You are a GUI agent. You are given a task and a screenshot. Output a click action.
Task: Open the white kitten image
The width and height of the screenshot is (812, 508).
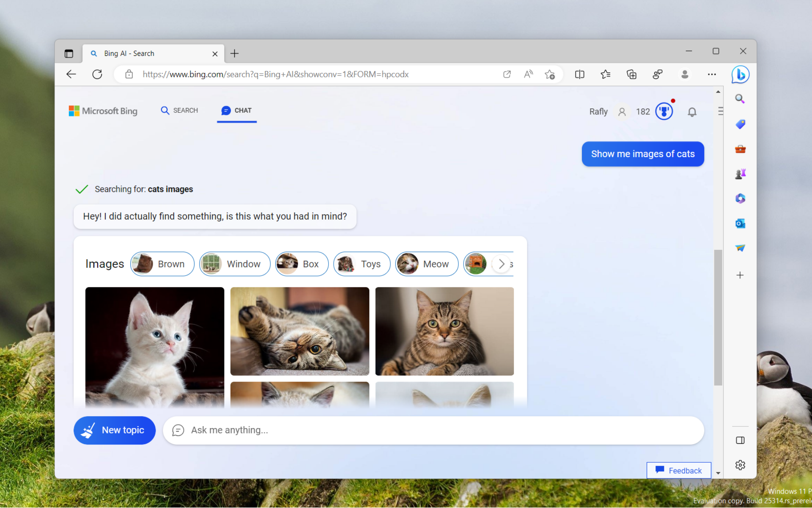coord(155,348)
